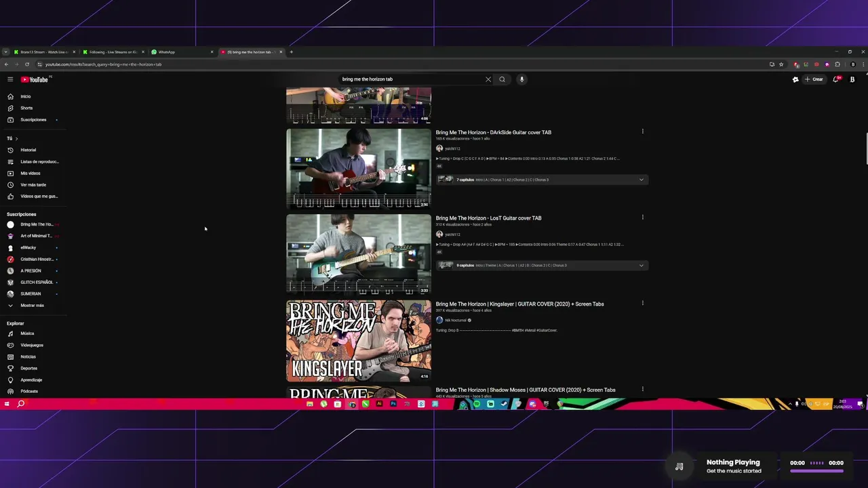Viewport: 868px width, 488px height.
Task: Open Aprendizaje under Explorar
Action: (x=33, y=380)
